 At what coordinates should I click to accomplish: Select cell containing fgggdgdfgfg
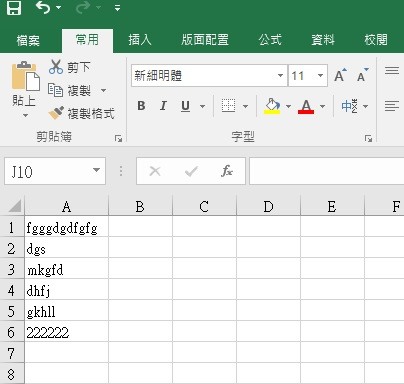[66, 227]
